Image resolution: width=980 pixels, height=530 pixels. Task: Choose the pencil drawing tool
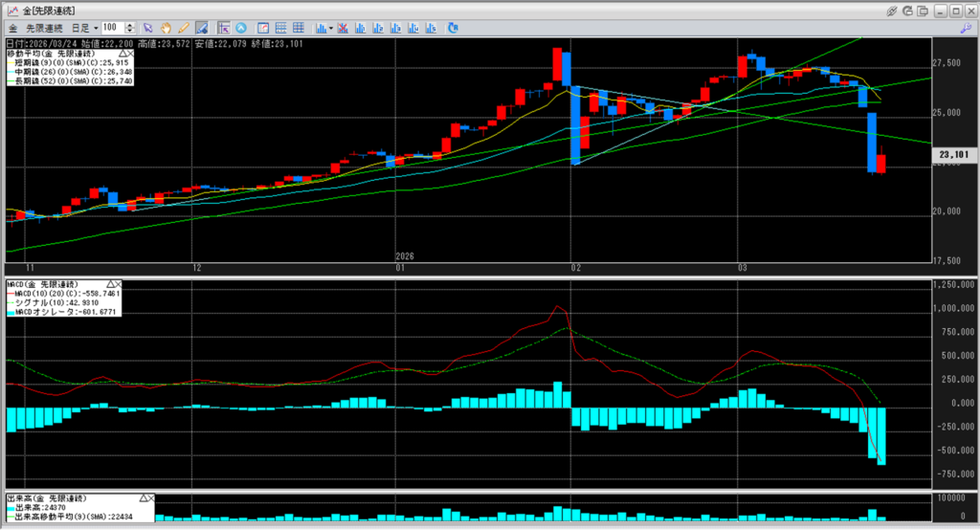pos(184,28)
